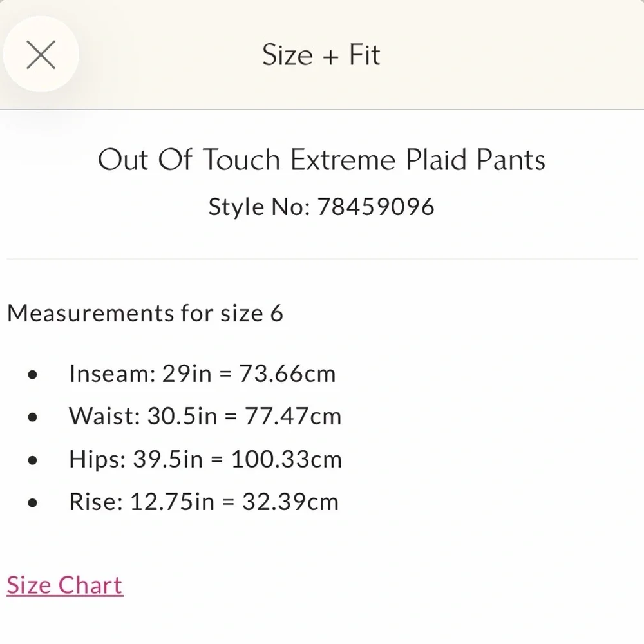Viewport: 644px width, 644px height.
Task: Select the Inseam: 29in measurement line
Action: click(202, 374)
